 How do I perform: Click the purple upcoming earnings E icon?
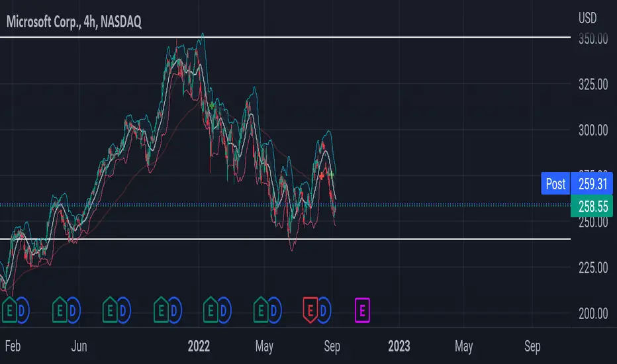(x=362, y=310)
